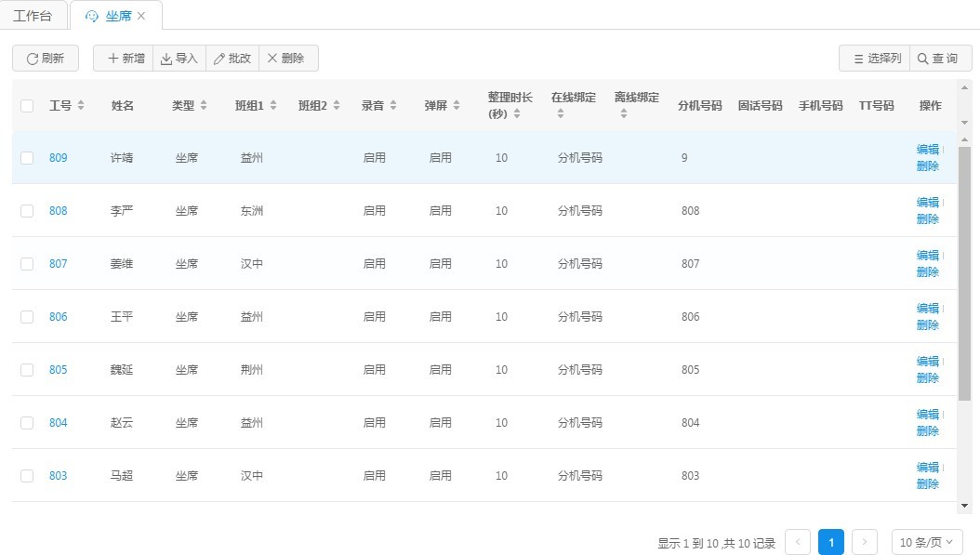The image size is (980, 555).
Task: Go to page 1 in pagination
Action: coord(831,543)
